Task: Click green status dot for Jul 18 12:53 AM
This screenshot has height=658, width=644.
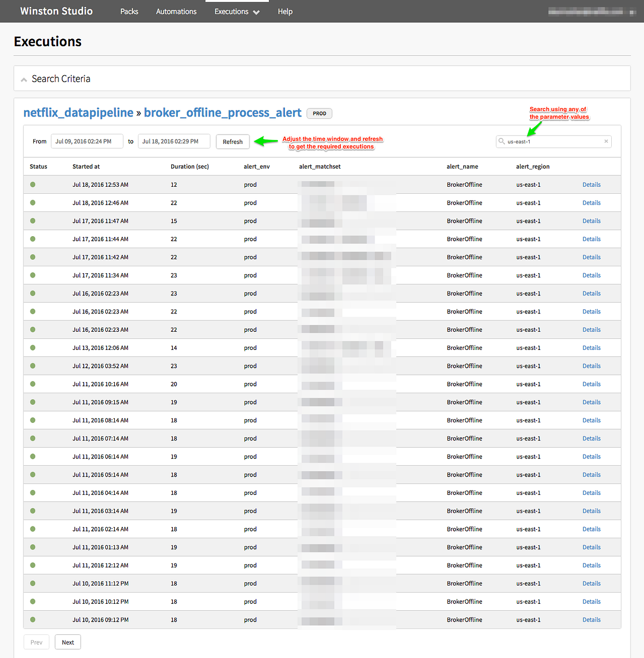Action: (x=33, y=185)
